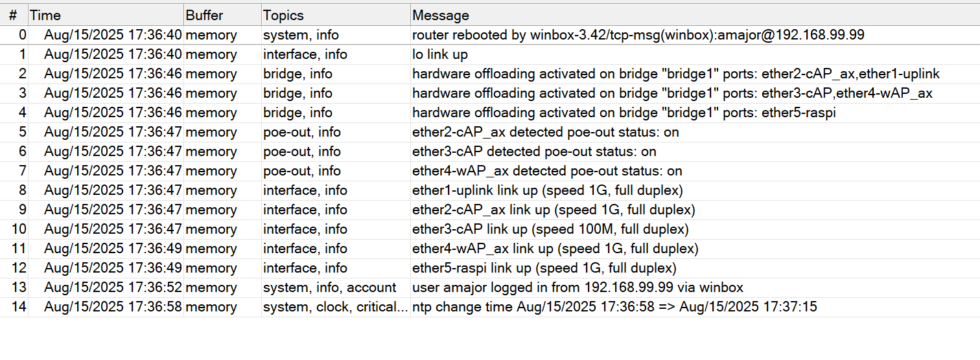This screenshot has height=360, width=980.
Task: Select the router rebooted by winbox log entry
Action: click(x=638, y=35)
